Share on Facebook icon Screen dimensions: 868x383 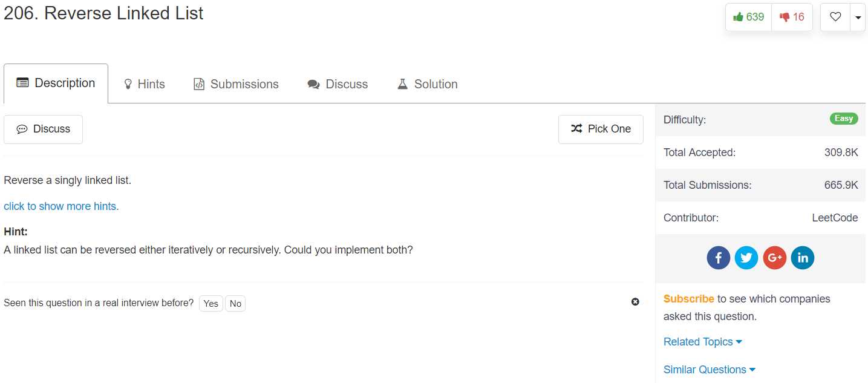click(x=719, y=258)
